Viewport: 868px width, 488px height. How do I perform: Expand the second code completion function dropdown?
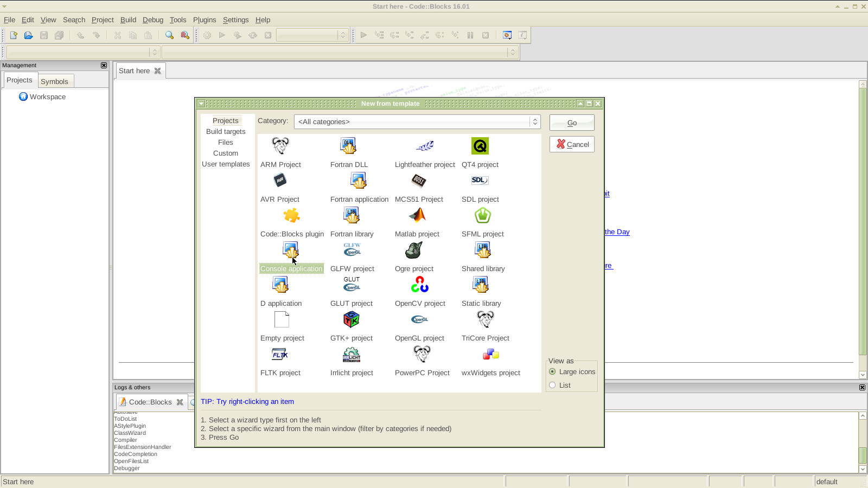click(x=339, y=52)
